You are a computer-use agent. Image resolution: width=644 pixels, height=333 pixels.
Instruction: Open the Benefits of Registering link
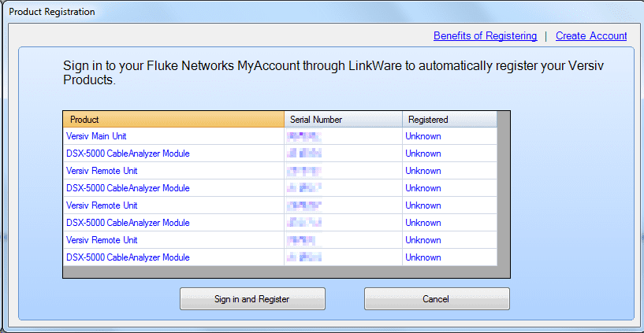click(485, 35)
